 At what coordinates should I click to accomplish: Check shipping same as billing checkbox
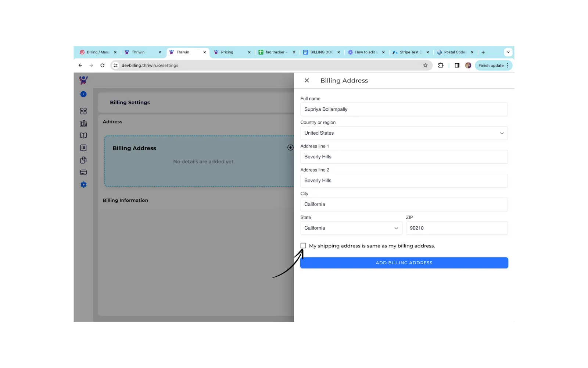point(303,245)
